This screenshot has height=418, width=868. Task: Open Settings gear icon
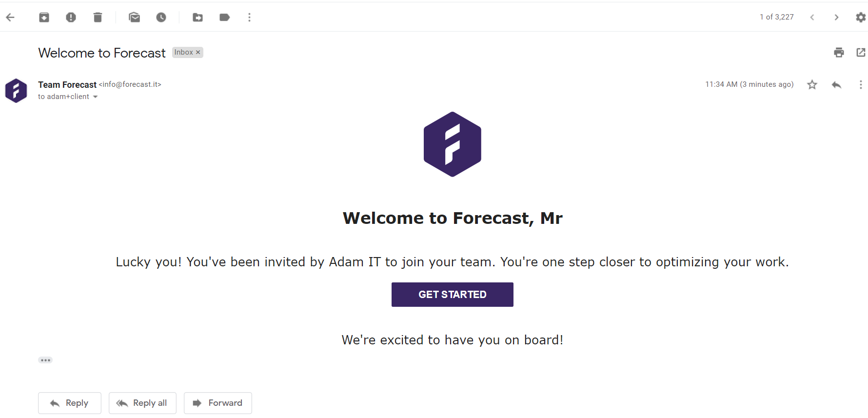(861, 18)
